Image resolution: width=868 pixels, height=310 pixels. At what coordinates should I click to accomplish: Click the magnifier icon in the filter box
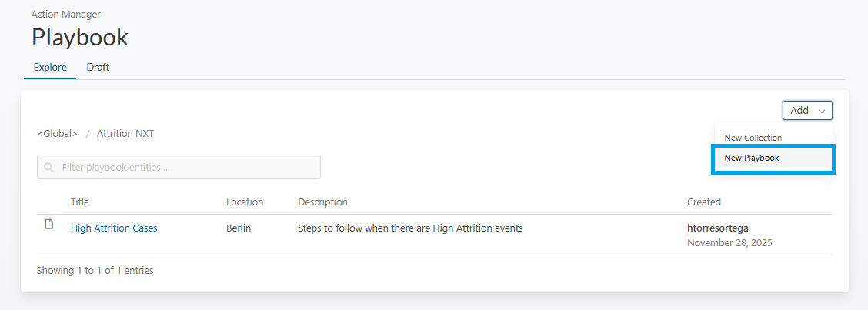(x=49, y=167)
